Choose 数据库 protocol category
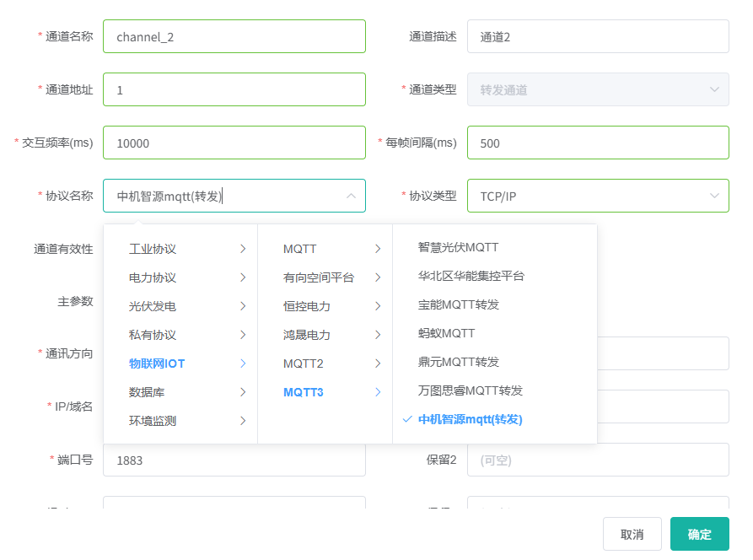753x560 pixels. 180,393
